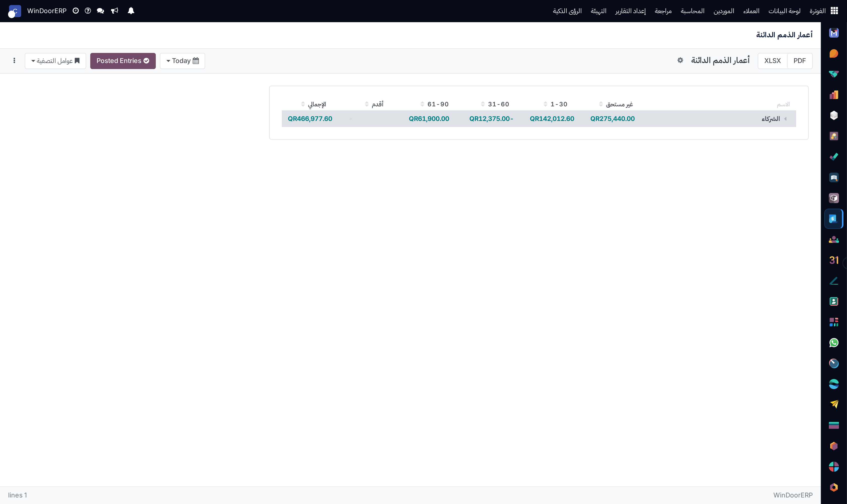Click the QR61,900.00 amount
The width and height of the screenshot is (847, 504).
pos(429,119)
